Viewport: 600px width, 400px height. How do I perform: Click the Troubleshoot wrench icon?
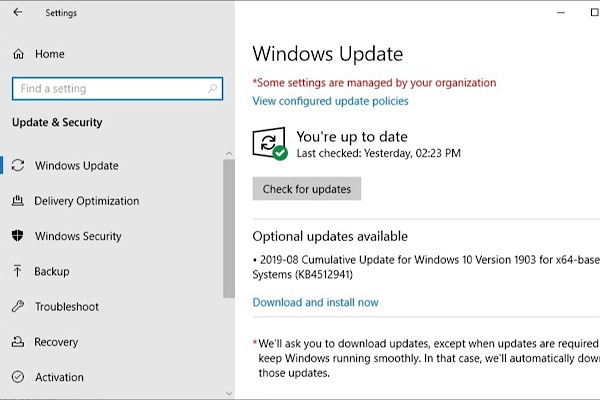tap(18, 307)
